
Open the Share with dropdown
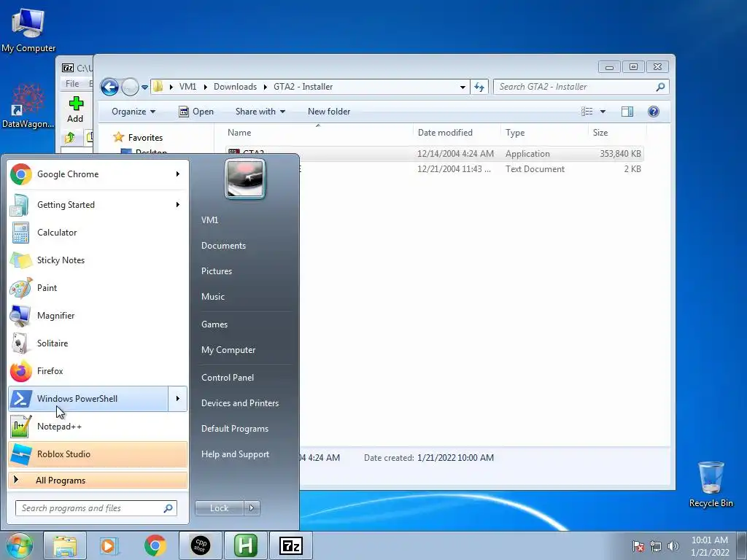pos(260,112)
